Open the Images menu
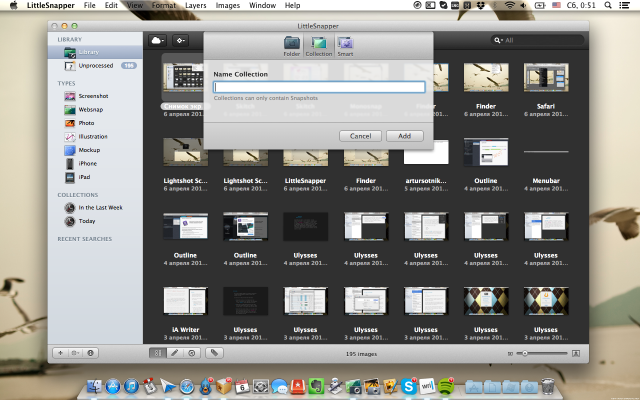Viewport: 640px width, 400px height. (229, 6)
